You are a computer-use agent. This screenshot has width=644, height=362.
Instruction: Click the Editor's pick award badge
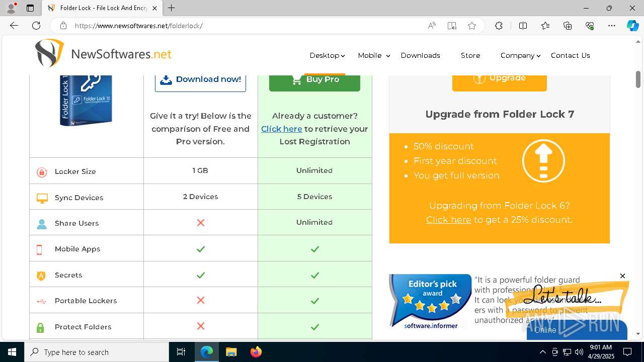[430, 301]
